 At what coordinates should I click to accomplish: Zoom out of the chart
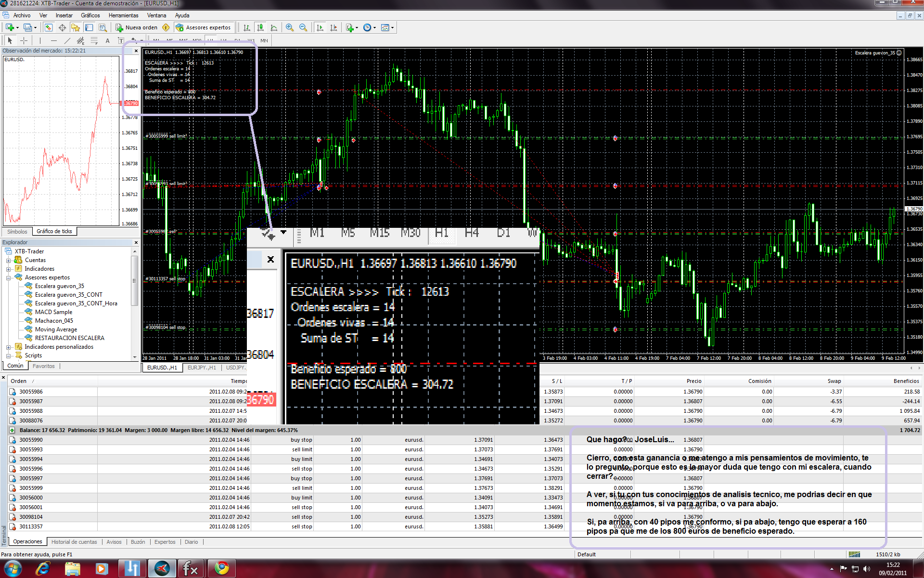pos(303,27)
